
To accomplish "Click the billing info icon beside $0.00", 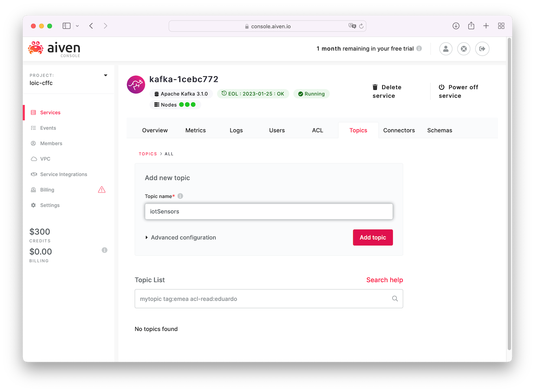I will click(x=105, y=250).
